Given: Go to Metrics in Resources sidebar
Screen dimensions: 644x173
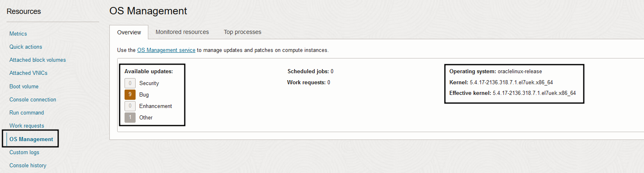Looking at the screenshot, I should click(x=18, y=34).
